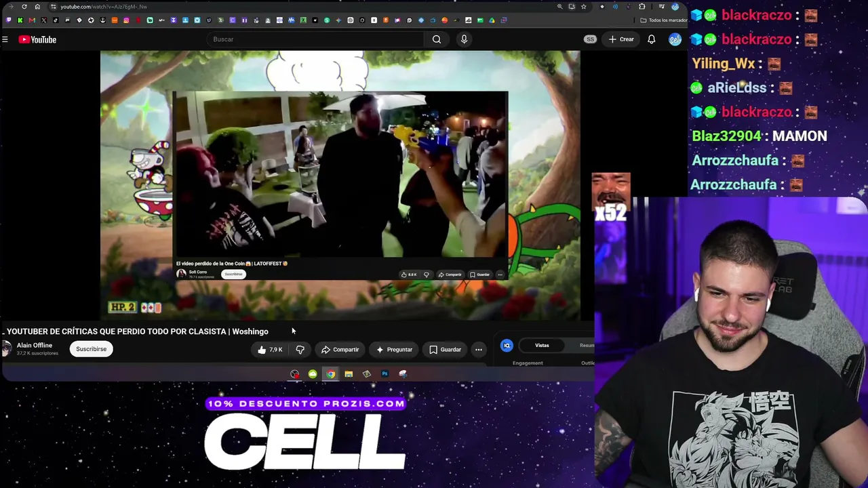Open the X bookmark in the bookmarks bar

(x=44, y=20)
